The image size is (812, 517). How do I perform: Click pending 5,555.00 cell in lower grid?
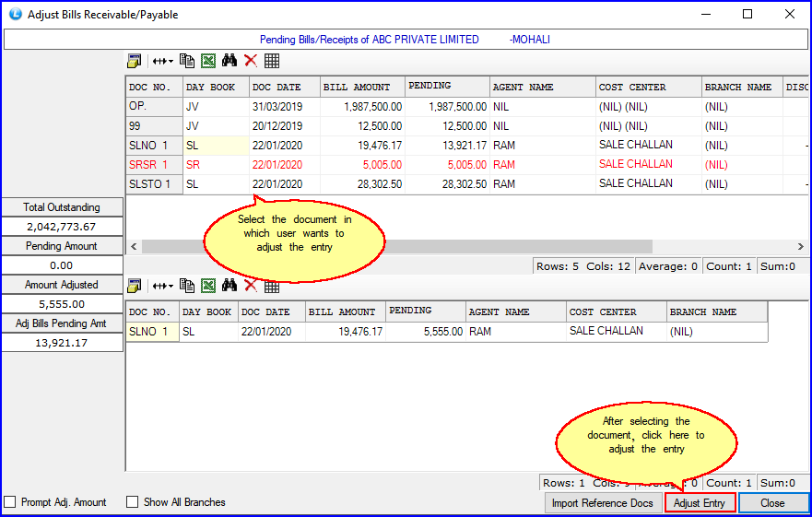pos(426,332)
